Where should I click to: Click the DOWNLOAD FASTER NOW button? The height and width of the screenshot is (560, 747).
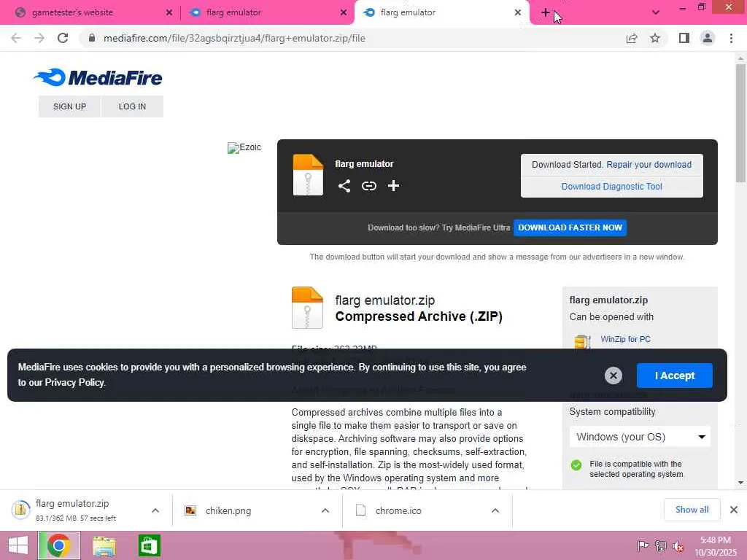570,227
